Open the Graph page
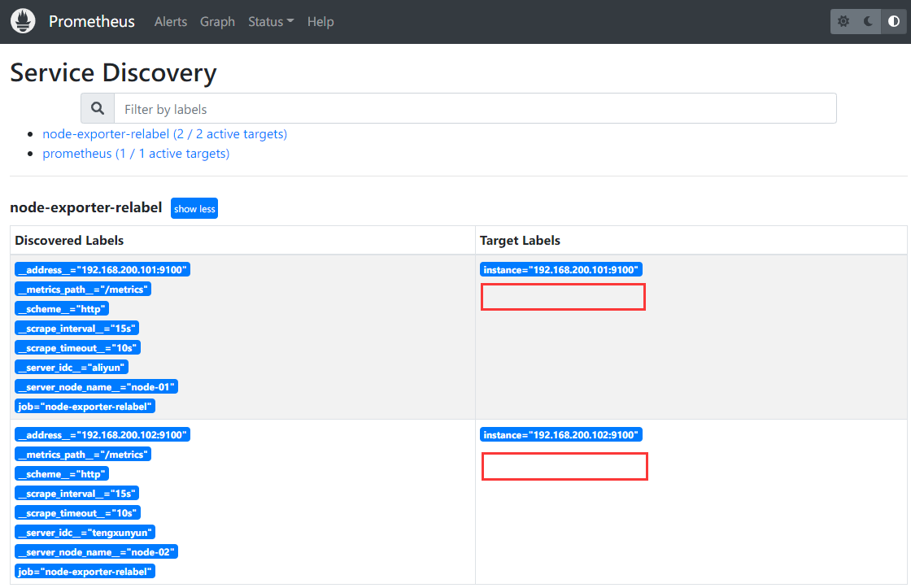The height and width of the screenshot is (588, 911). tap(217, 21)
